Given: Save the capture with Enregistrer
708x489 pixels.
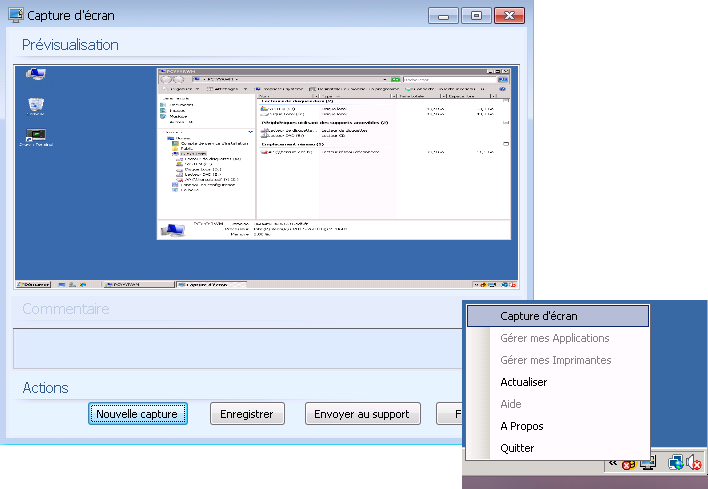Looking at the screenshot, I should click(247, 414).
